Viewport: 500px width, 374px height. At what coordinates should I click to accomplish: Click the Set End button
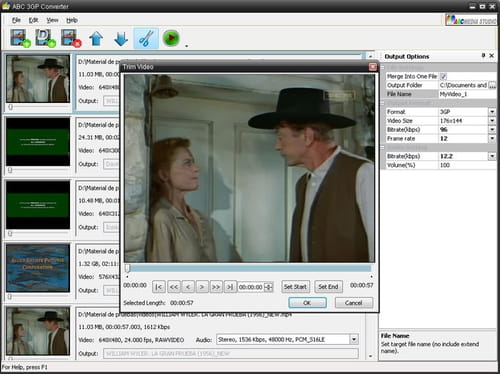pyautogui.click(x=328, y=287)
